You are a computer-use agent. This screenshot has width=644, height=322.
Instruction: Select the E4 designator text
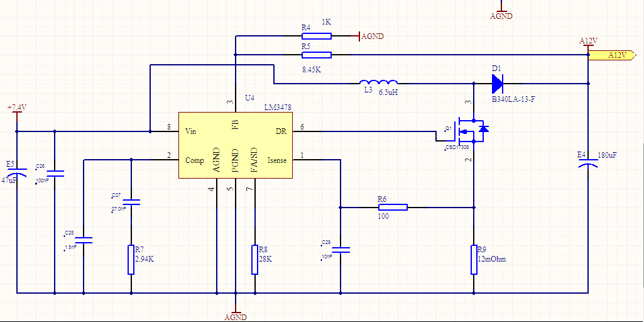tap(582, 155)
